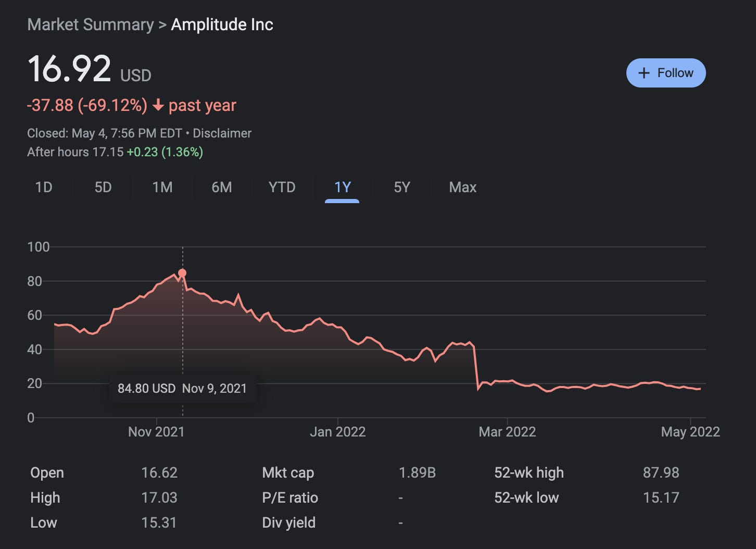Click the -37.88 (-69.12%) past year change
756x549 pixels.
pos(131,105)
